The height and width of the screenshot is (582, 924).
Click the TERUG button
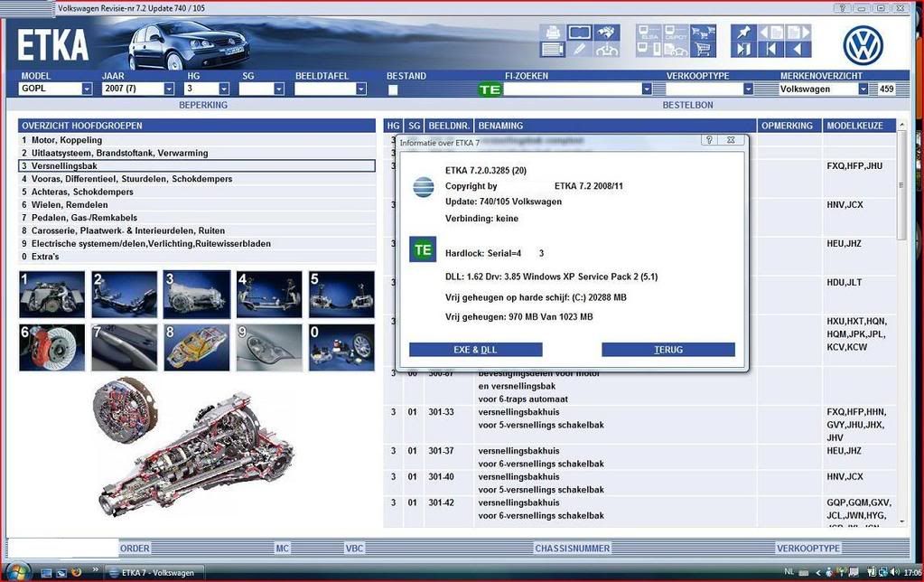(668, 350)
